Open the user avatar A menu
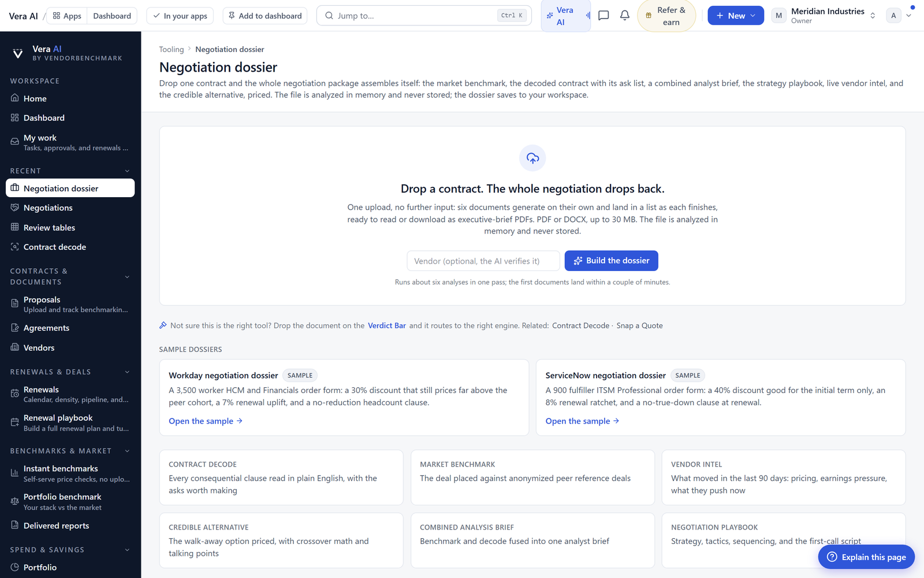 (900, 16)
